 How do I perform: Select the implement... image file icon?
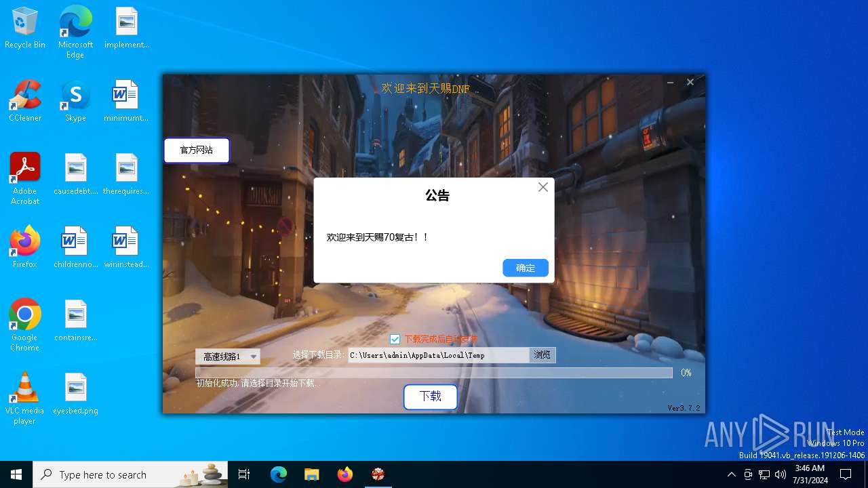click(x=127, y=28)
